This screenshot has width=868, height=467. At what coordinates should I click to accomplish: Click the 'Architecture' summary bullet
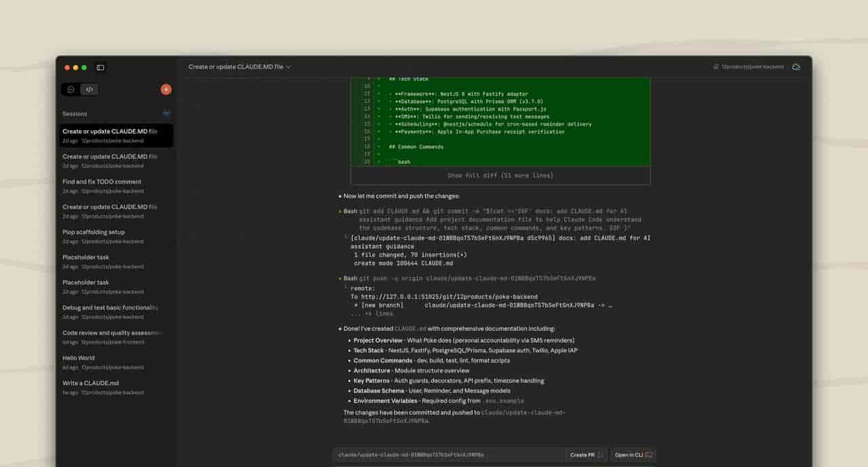click(411, 371)
